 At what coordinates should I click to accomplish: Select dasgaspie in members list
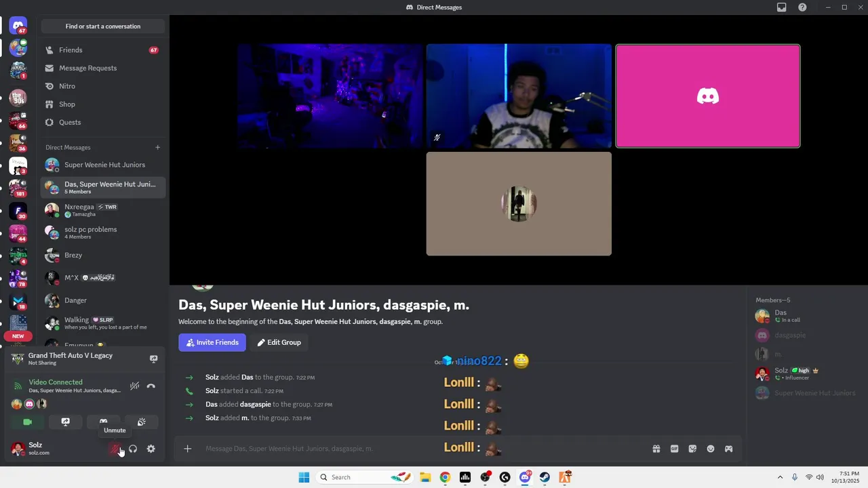(806, 335)
